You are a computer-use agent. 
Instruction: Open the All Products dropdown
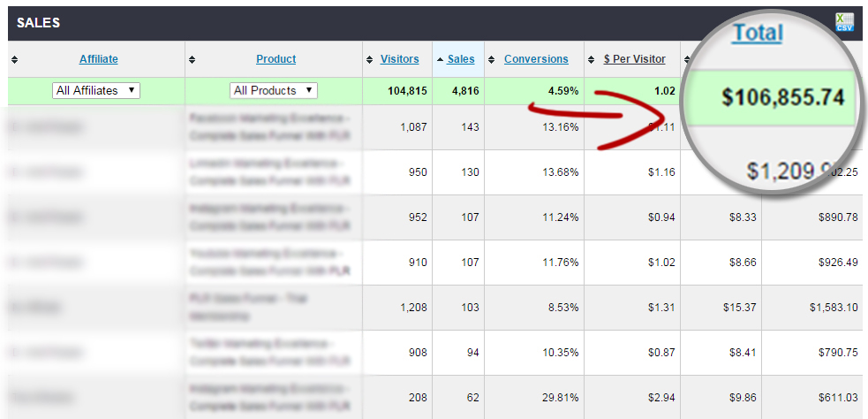tap(274, 90)
